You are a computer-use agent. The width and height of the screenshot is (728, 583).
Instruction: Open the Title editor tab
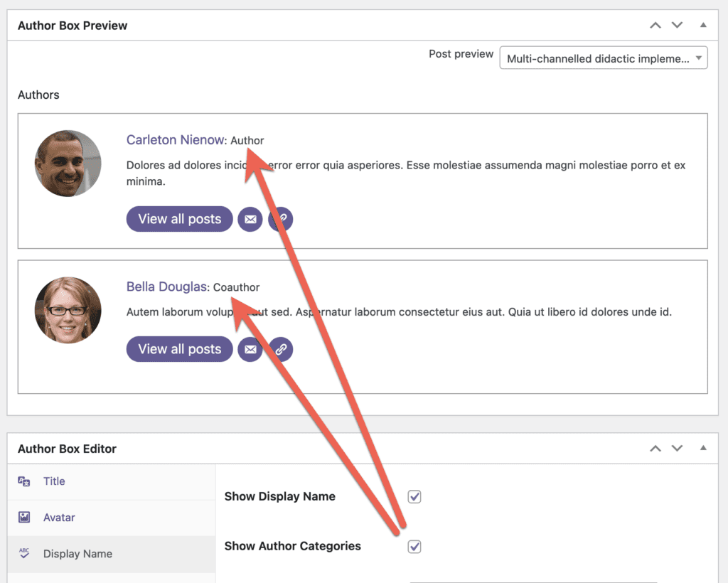coord(112,481)
